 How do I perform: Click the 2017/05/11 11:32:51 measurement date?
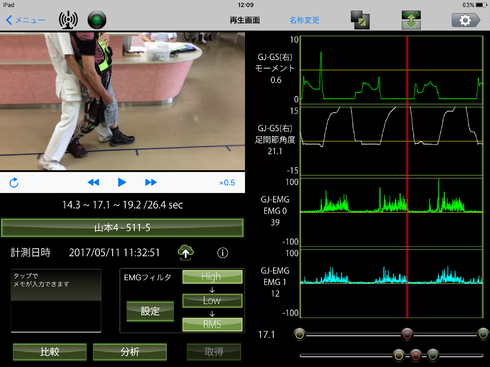pos(114,253)
